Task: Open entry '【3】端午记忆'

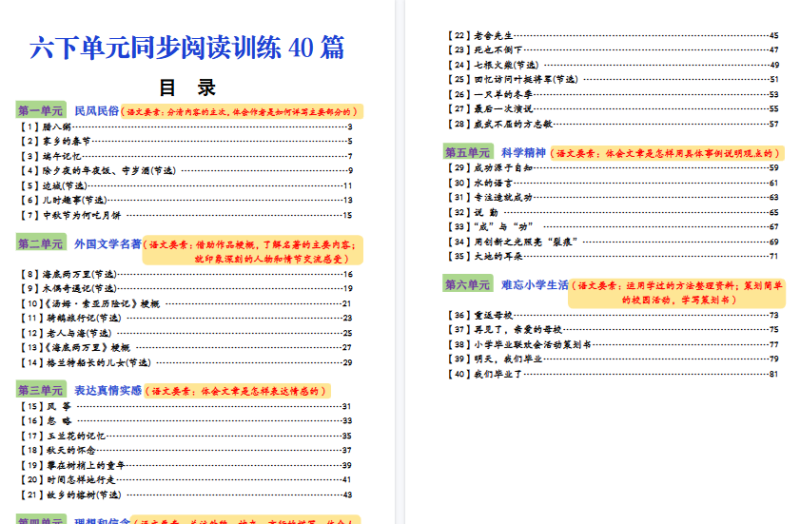Action: (x=186, y=156)
